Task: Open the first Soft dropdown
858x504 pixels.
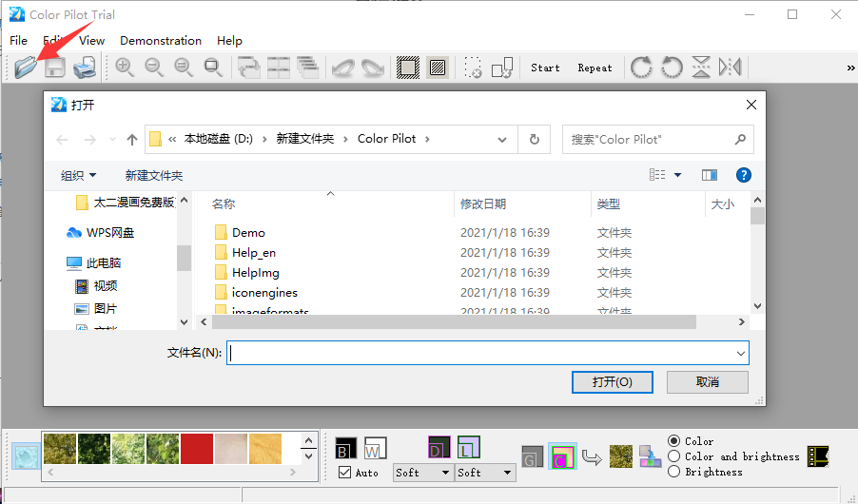Action: coord(423,473)
